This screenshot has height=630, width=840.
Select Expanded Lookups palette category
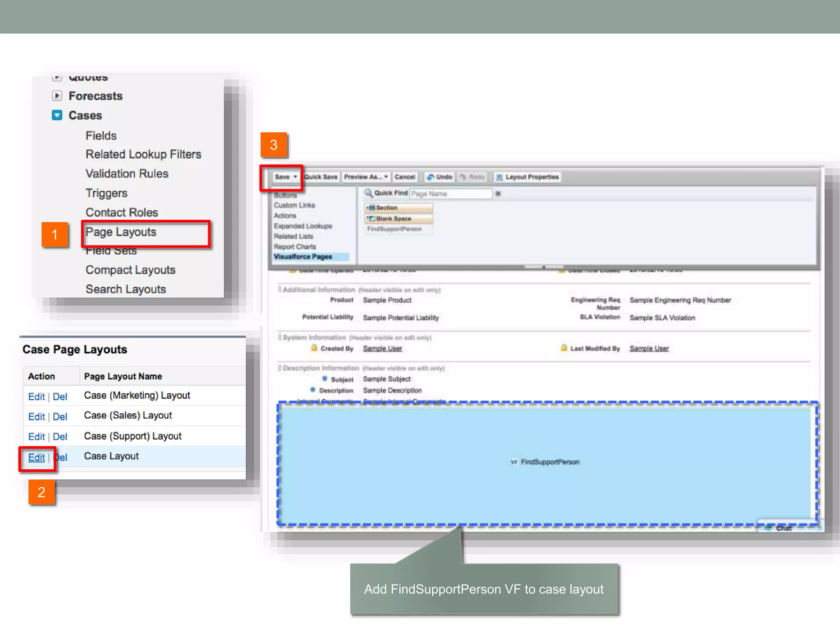click(303, 226)
